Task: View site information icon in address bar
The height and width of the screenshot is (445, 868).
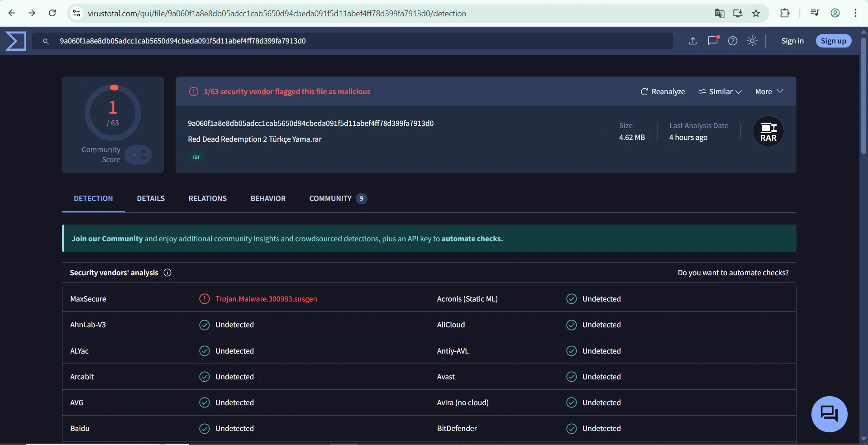Action: pyautogui.click(x=76, y=14)
